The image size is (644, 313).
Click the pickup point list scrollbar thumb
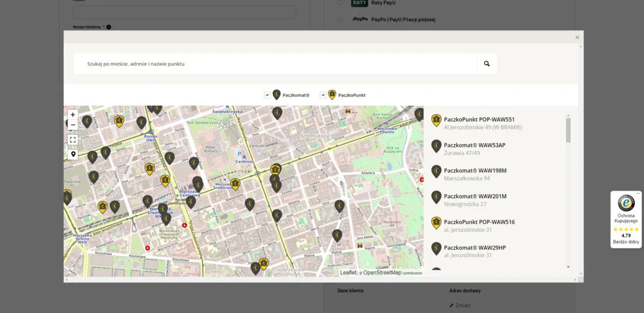pos(568,130)
